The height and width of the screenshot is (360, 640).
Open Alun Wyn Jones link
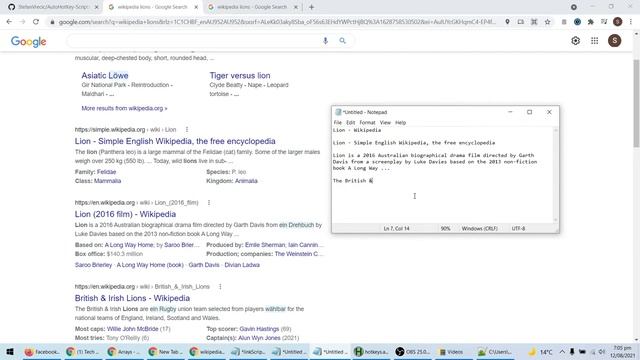[x=259, y=338]
